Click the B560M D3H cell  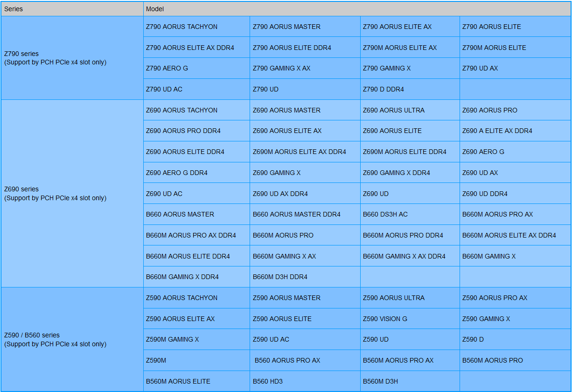410,381
